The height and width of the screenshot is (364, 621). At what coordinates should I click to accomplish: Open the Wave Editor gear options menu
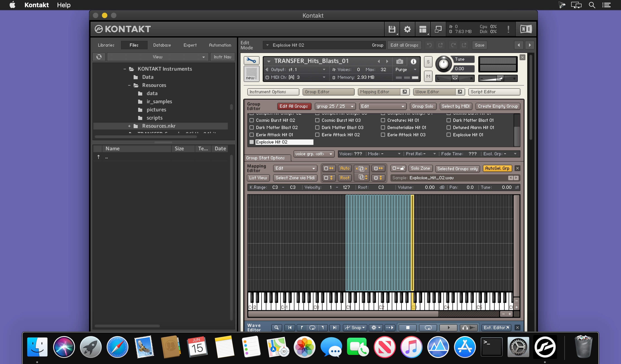coord(376,328)
